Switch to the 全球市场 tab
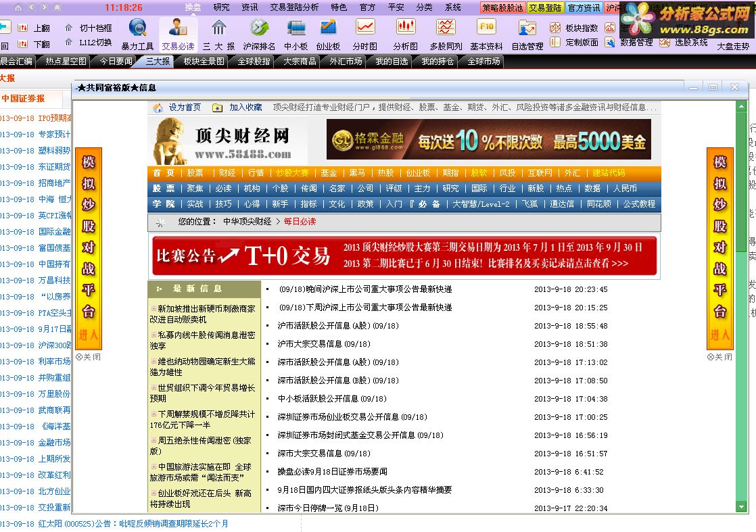Viewport: 756px width, 532px height. [x=483, y=62]
